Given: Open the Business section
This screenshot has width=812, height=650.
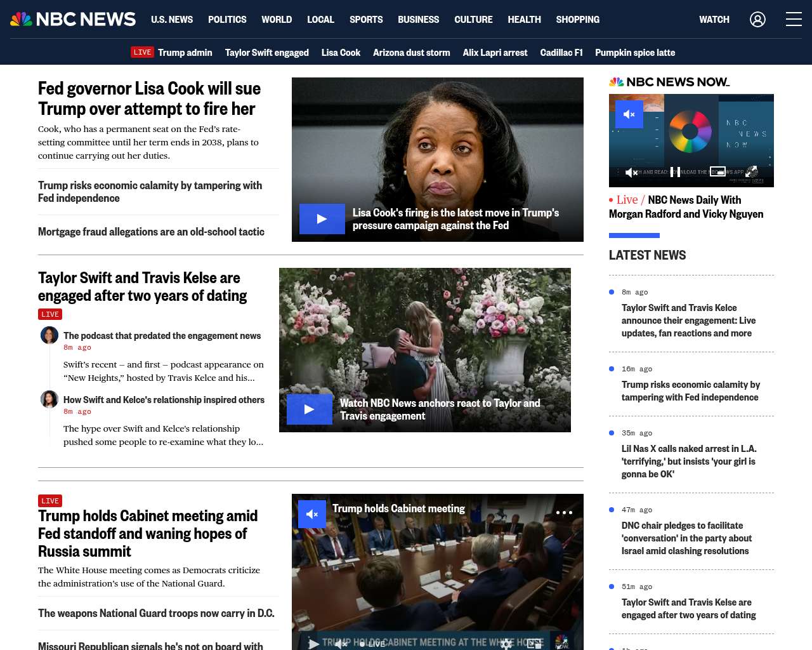Looking at the screenshot, I should point(418,20).
